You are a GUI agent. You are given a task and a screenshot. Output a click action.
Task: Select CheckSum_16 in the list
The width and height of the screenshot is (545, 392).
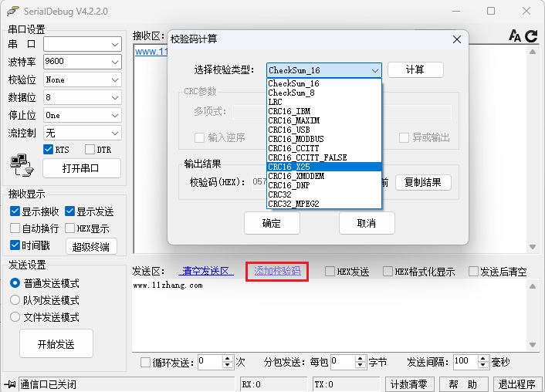pyautogui.click(x=324, y=83)
